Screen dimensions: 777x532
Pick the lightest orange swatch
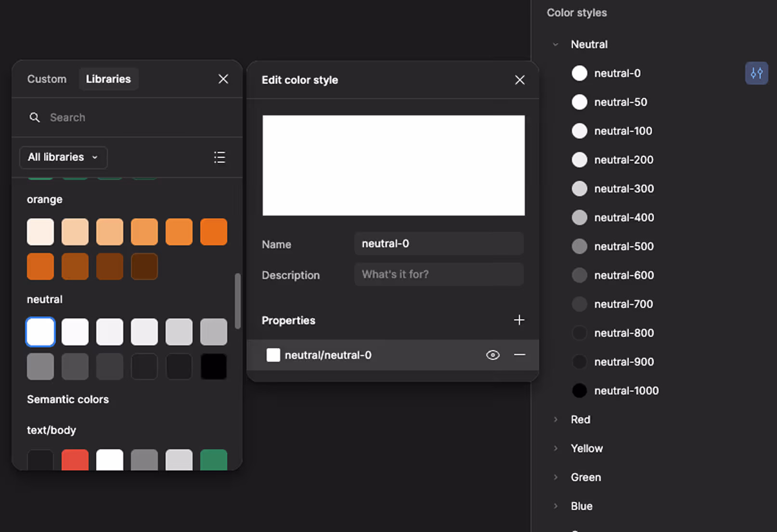pos(40,232)
